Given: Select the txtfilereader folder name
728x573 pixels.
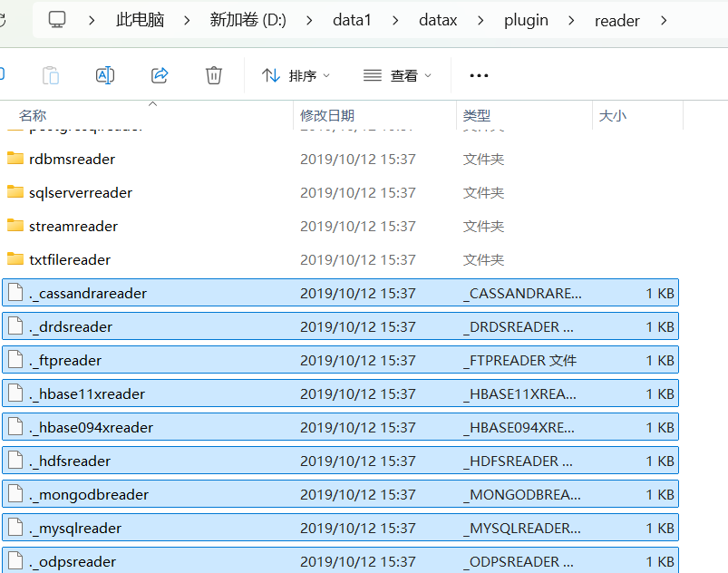Looking at the screenshot, I should [x=70, y=259].
